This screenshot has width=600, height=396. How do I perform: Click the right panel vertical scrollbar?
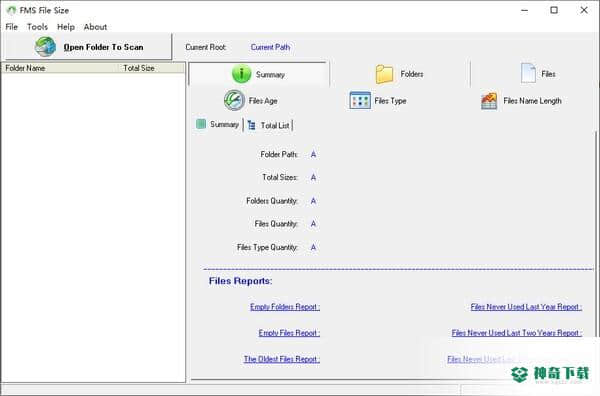click(596, 233)
